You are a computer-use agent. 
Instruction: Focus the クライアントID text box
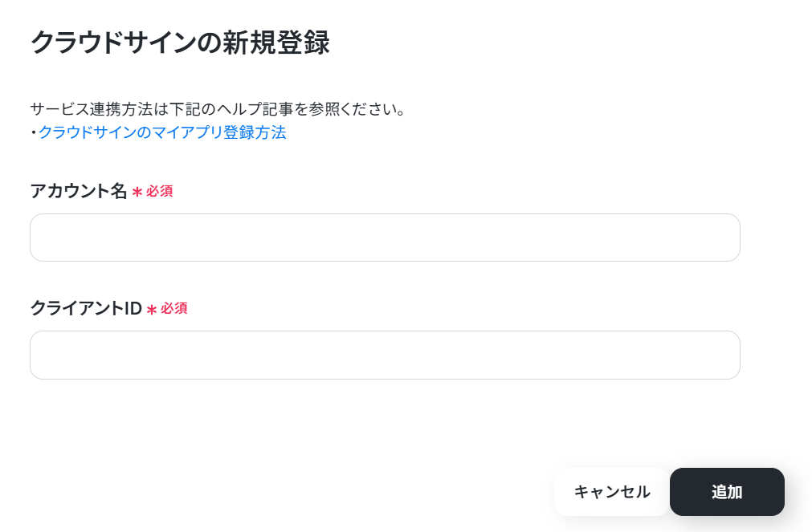(385, 355)
